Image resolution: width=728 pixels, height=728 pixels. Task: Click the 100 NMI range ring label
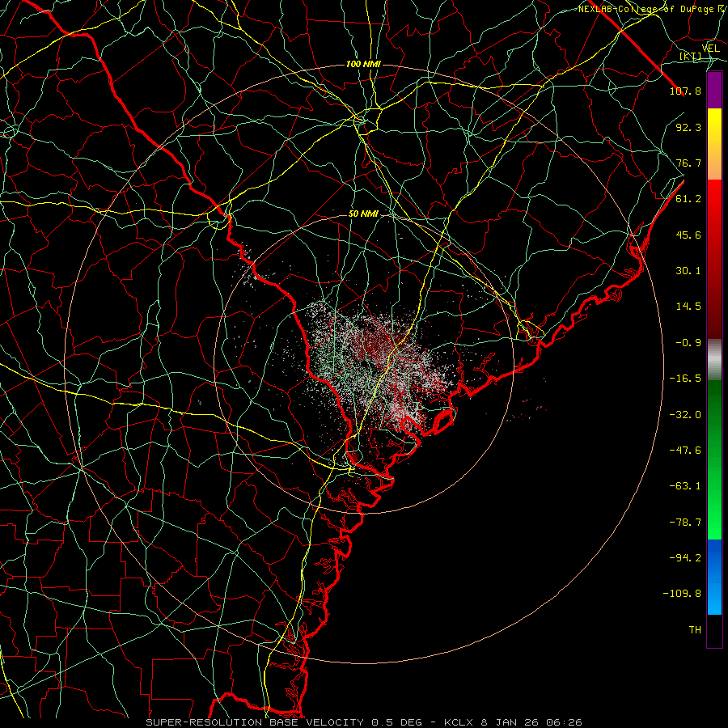(363, 64)
